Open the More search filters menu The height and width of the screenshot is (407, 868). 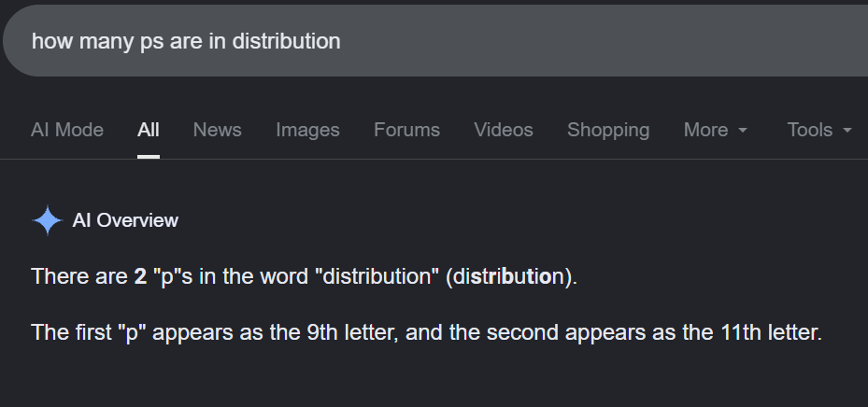click(715, 130)
